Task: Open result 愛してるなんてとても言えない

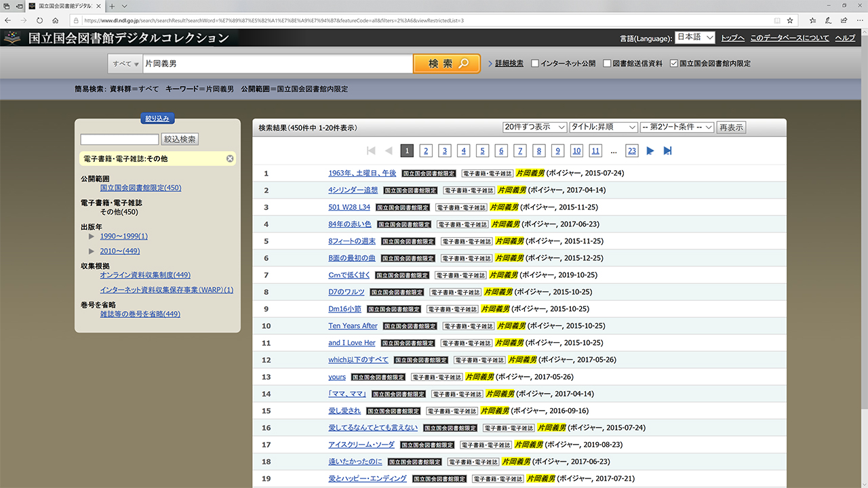Action: click(373, 428)
